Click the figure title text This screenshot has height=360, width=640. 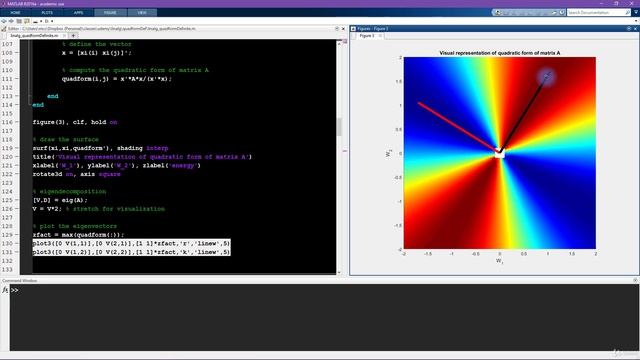500,53
